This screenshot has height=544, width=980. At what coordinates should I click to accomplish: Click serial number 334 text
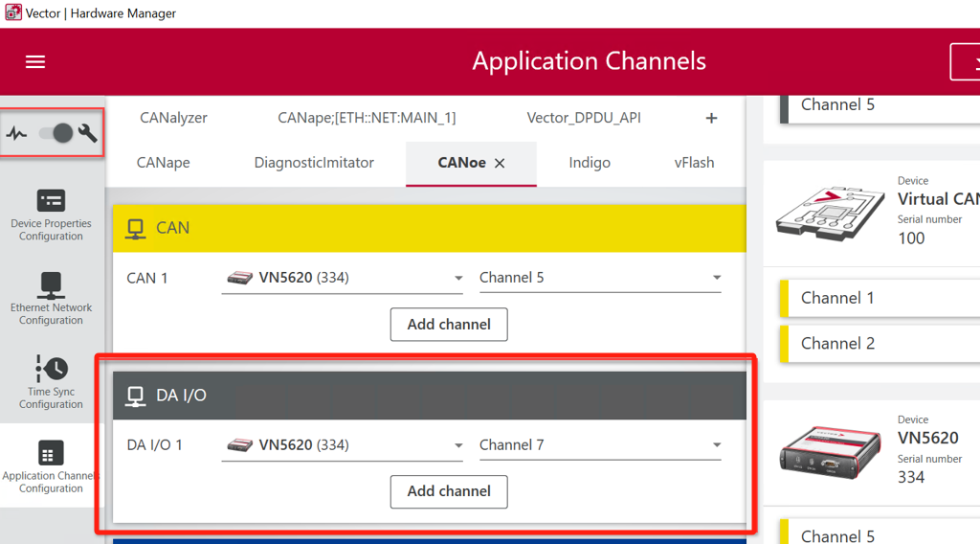[x=911, y=478]
